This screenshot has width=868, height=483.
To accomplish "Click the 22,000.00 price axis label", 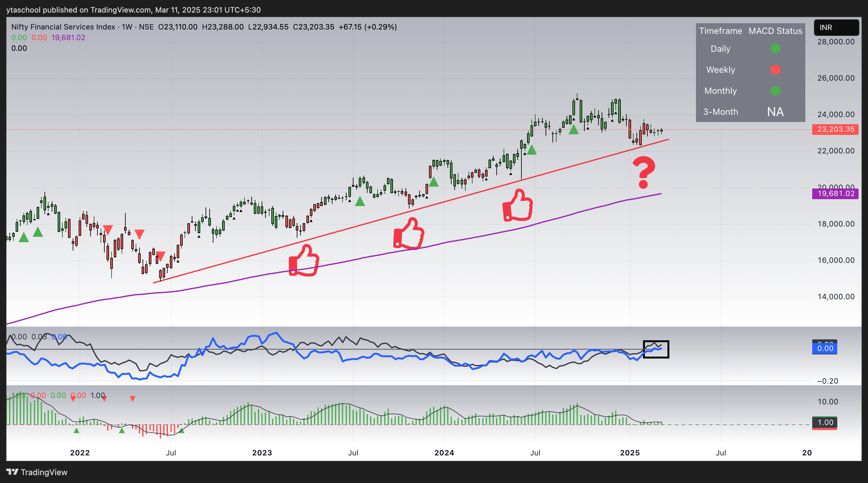I will tap(836, 151).
